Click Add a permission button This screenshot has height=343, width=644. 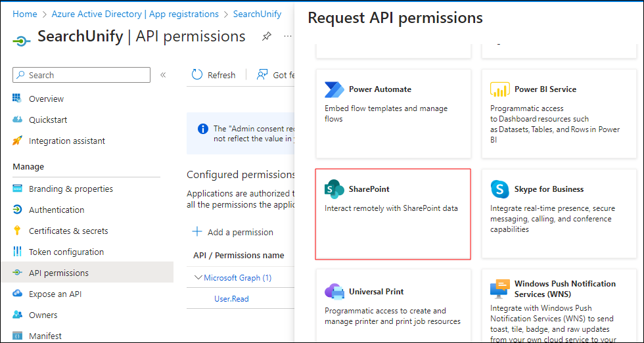pos(233,232)
